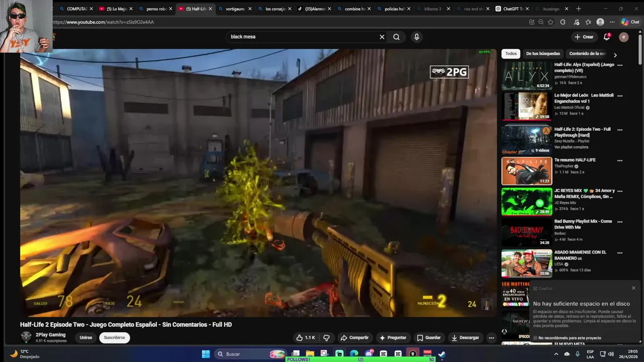Open browser settings and more menu
Viewport: 644px width, 362px height.
612,22
